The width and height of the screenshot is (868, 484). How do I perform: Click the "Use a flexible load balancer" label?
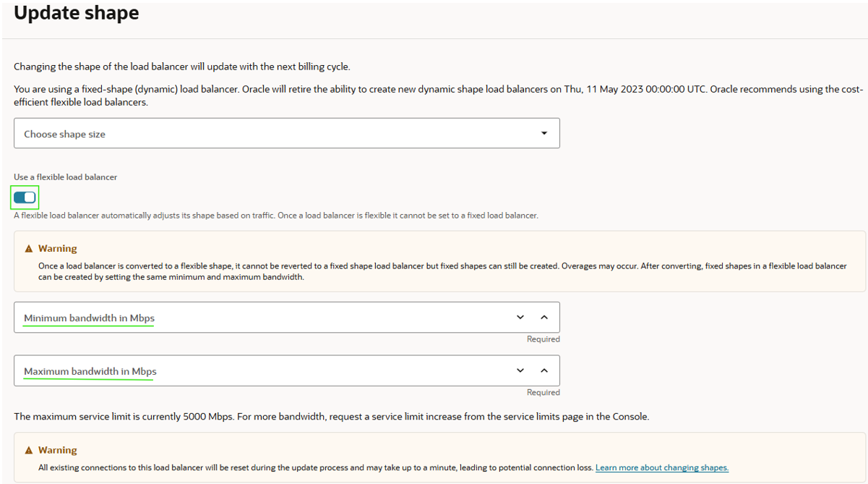coord(65,177)
